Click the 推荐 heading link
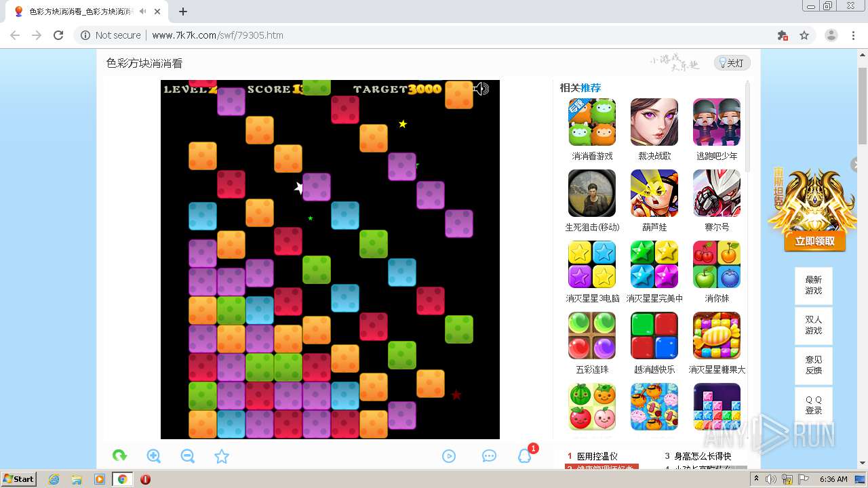Screen dimensions: 868x488 click(x=591, y=87)
